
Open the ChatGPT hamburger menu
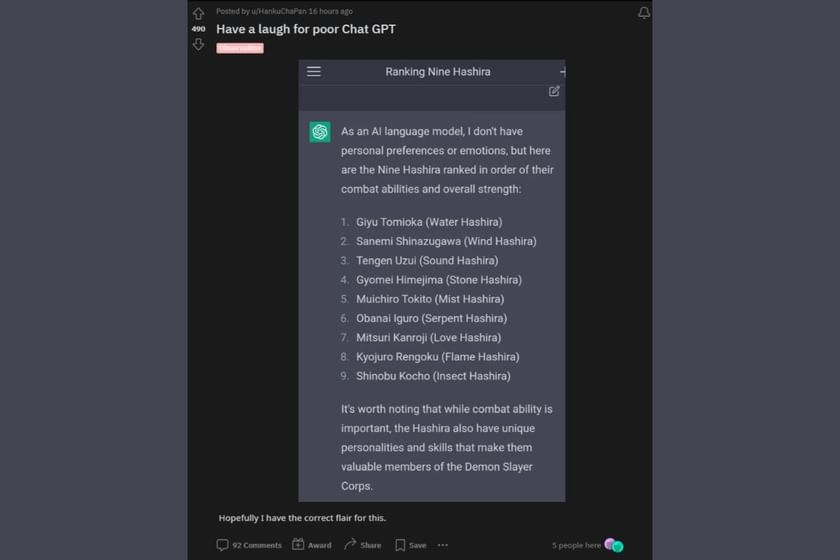click(314, 72)
